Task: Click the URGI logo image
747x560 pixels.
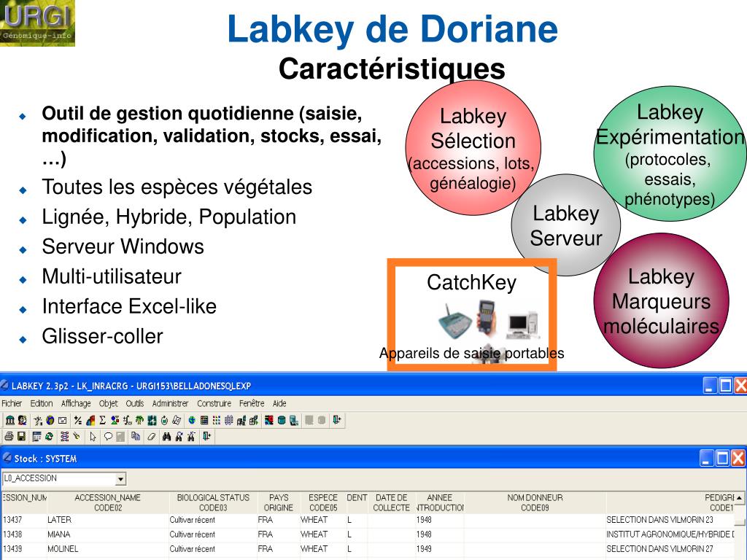Action: (x=37, y=23)
